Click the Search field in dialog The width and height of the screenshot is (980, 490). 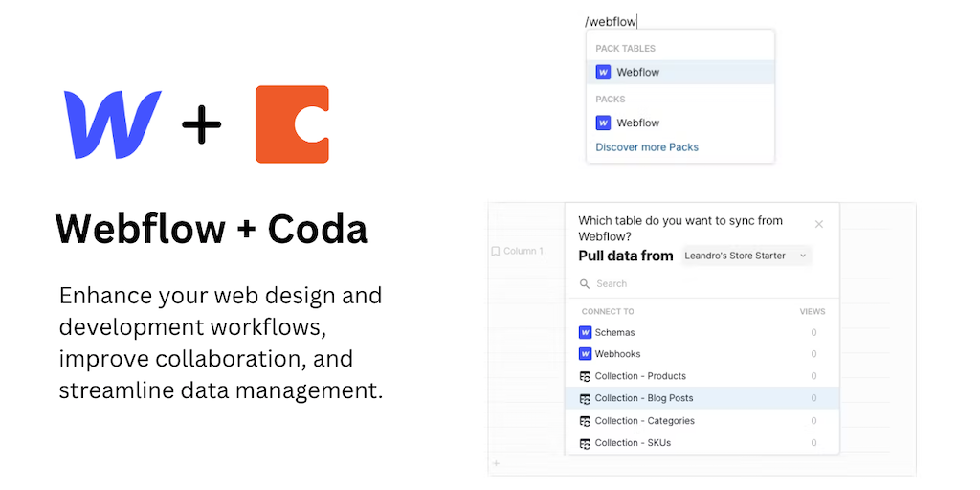pyautogui.click(x=699, y=284)
